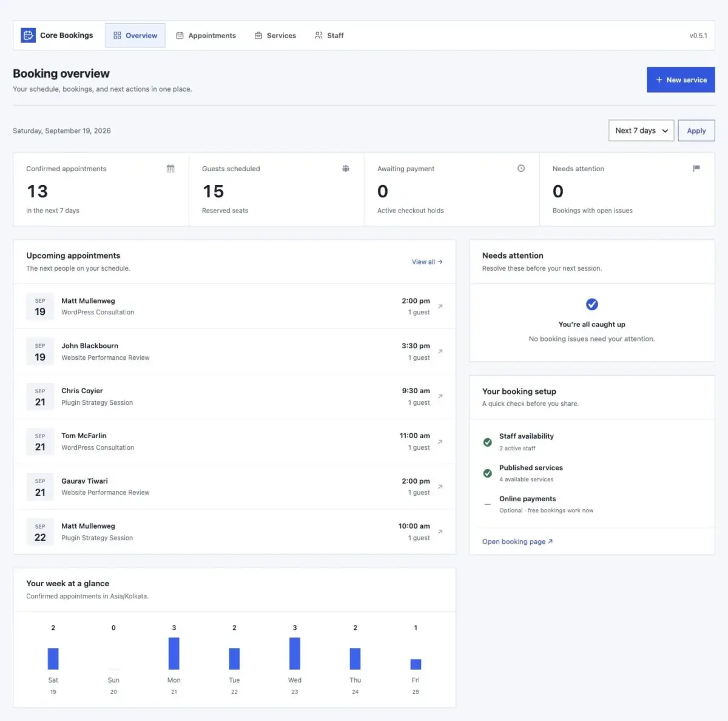
Task: Click the Core Bookings logo icon
Action: (28, 35)
